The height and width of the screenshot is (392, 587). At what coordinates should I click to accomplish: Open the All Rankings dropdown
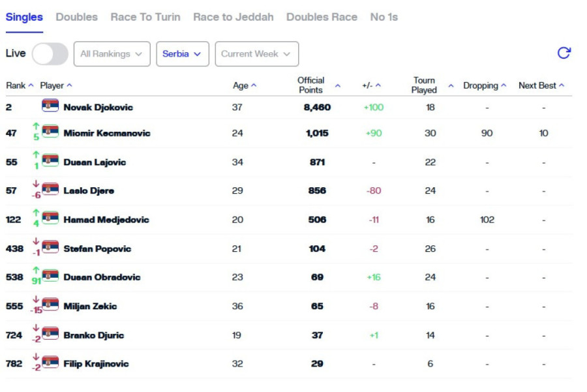point(112,54)
